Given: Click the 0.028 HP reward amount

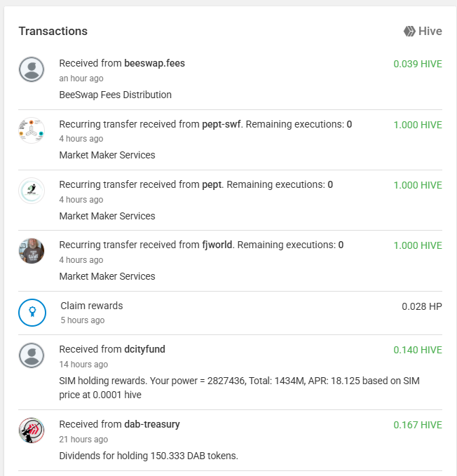Looking at the screenshot, I should [x=422, y=306].
